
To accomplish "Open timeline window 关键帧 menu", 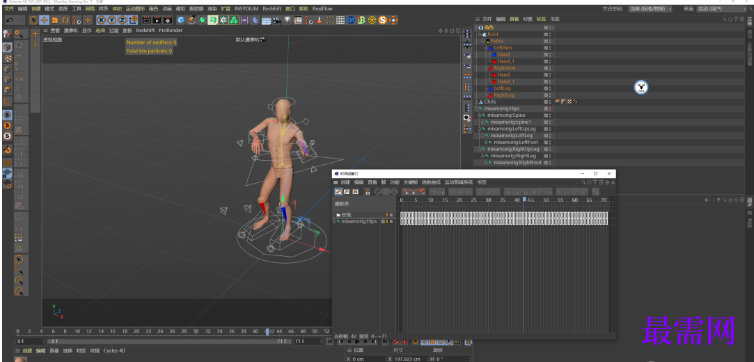I will tap(410, 182).
